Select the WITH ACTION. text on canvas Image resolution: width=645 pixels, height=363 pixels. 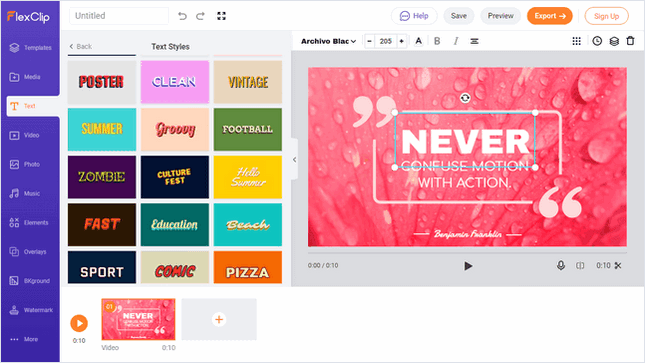point(465,182)
